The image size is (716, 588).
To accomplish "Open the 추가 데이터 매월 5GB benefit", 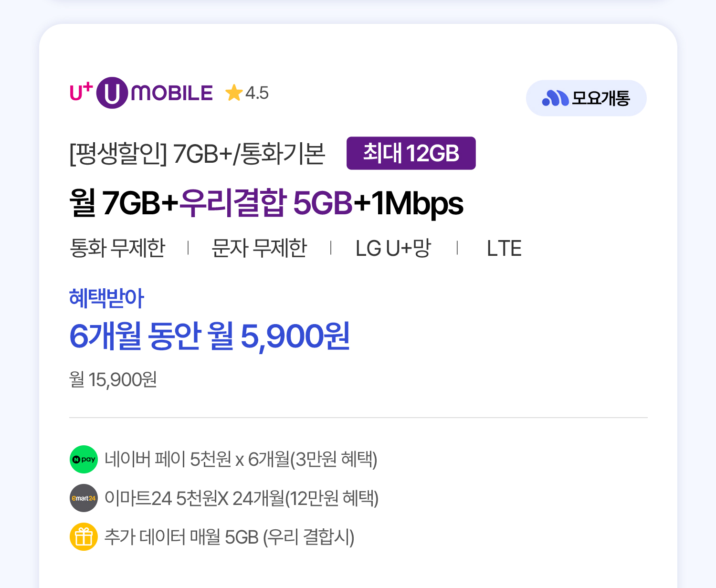I will 229,537.
